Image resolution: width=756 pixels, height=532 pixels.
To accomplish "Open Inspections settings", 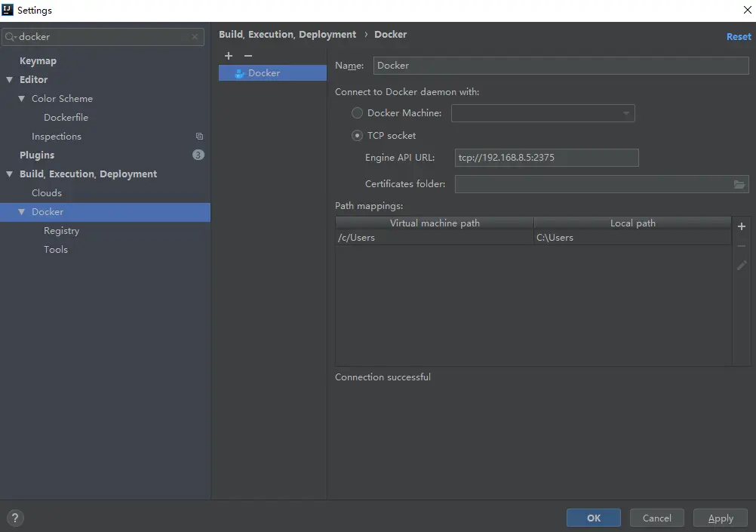I will coord(57,137).
